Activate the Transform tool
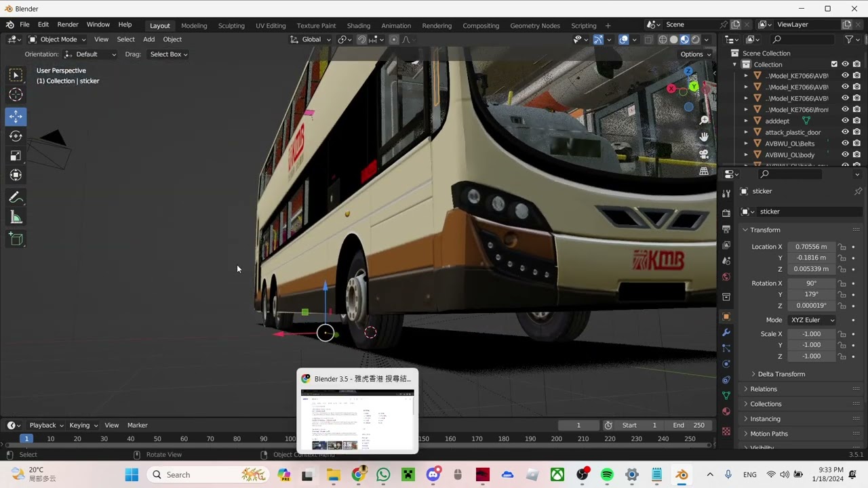Image resolution: width=868 pixels, height=488 pixels. (16, 176)
